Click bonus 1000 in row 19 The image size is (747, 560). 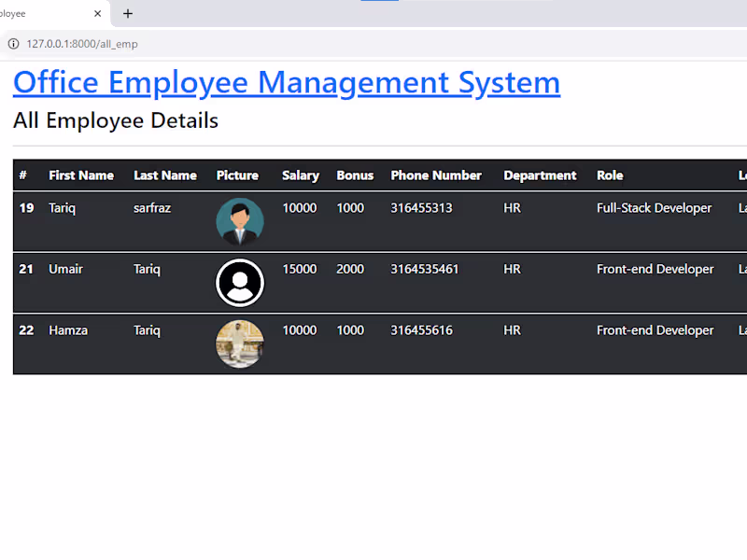click(x=350, y=208)
